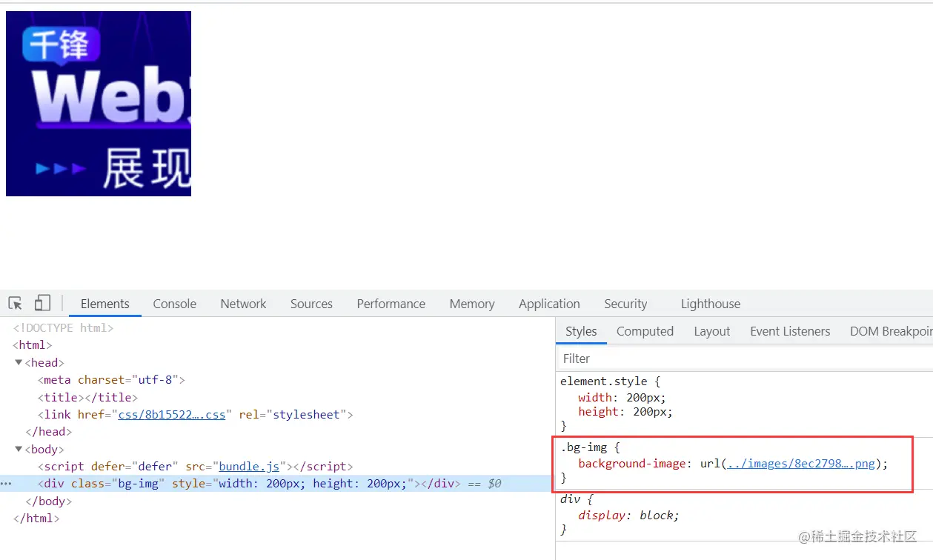
Task: Click the display: block declaration
Action: point(629,515)
